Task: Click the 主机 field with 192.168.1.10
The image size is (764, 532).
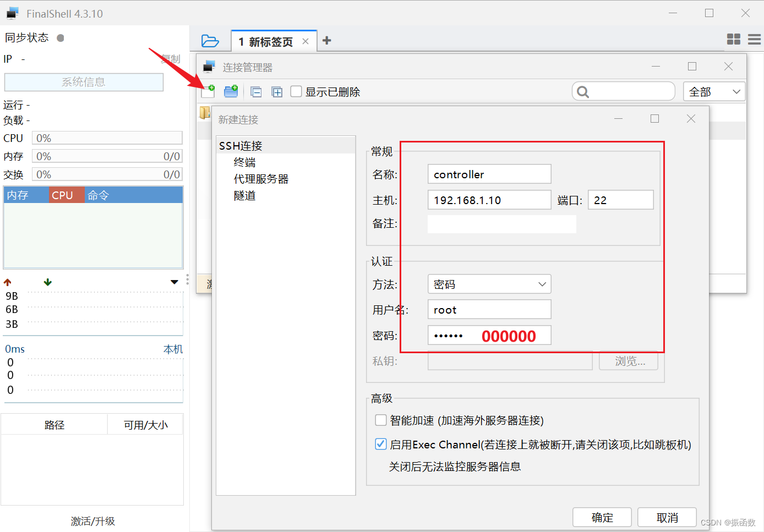Action: click(489, 200)
